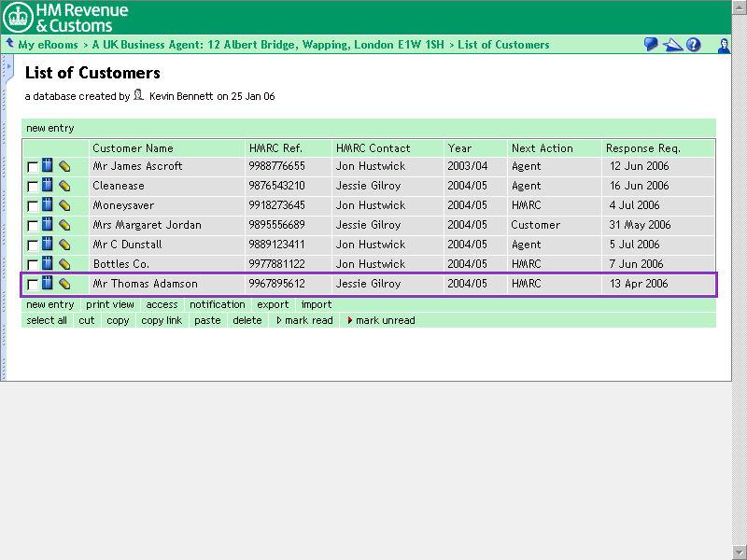Open the print view command
The height and width of the screenshot is (560, 747).
(x=110, y=304)
